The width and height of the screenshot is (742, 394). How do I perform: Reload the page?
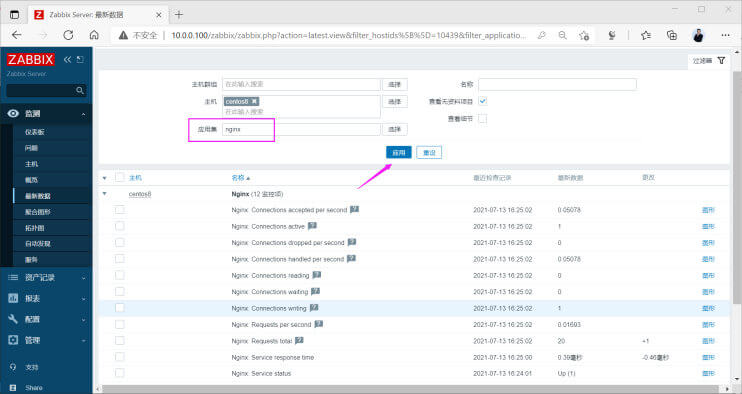coord(68,35)
